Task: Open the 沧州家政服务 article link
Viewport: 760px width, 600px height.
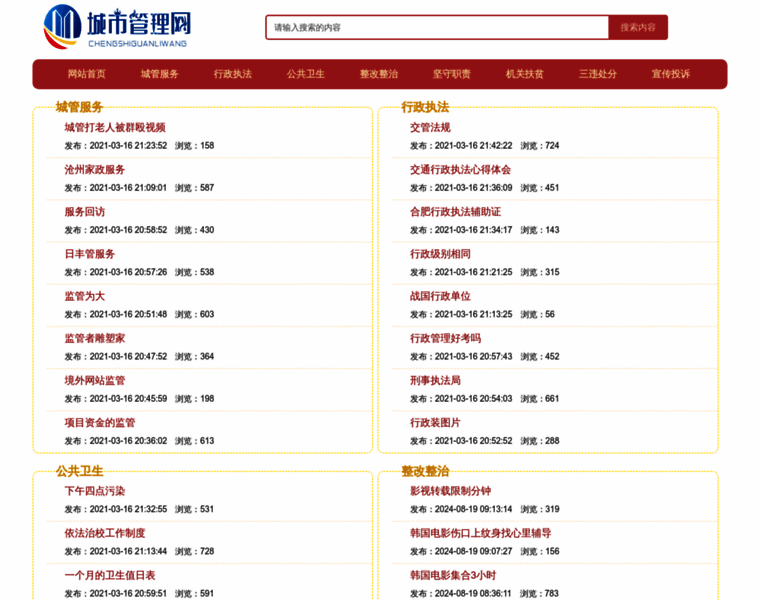Action: tap(95, 169)
